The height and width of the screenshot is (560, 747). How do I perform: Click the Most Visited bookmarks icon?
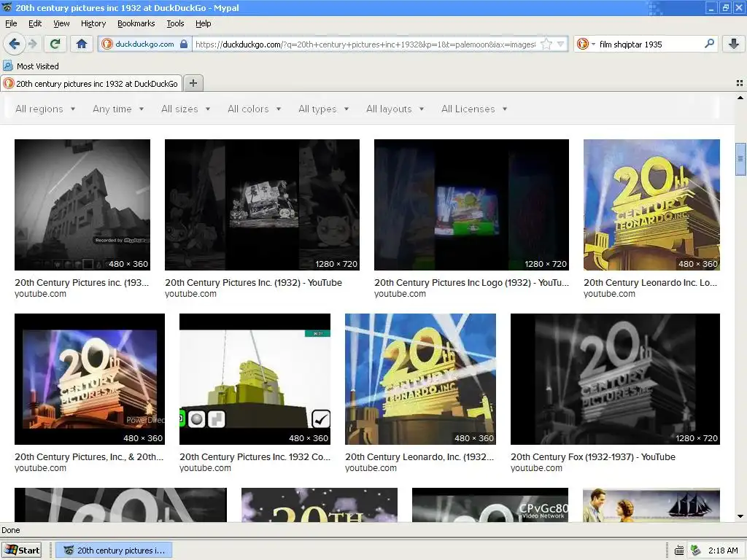pyautogui.click(x=7, y=66)
